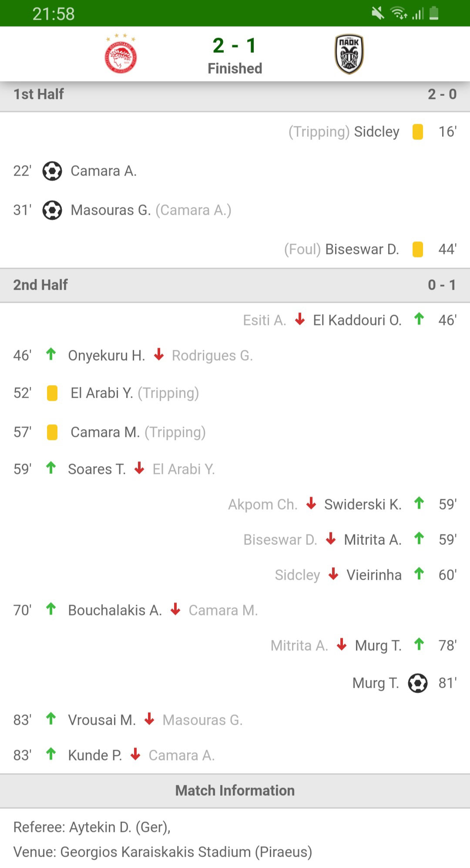Tap the green sub-in arrow for Vieirinha
The image size is (470, 868).
[419, 574]
